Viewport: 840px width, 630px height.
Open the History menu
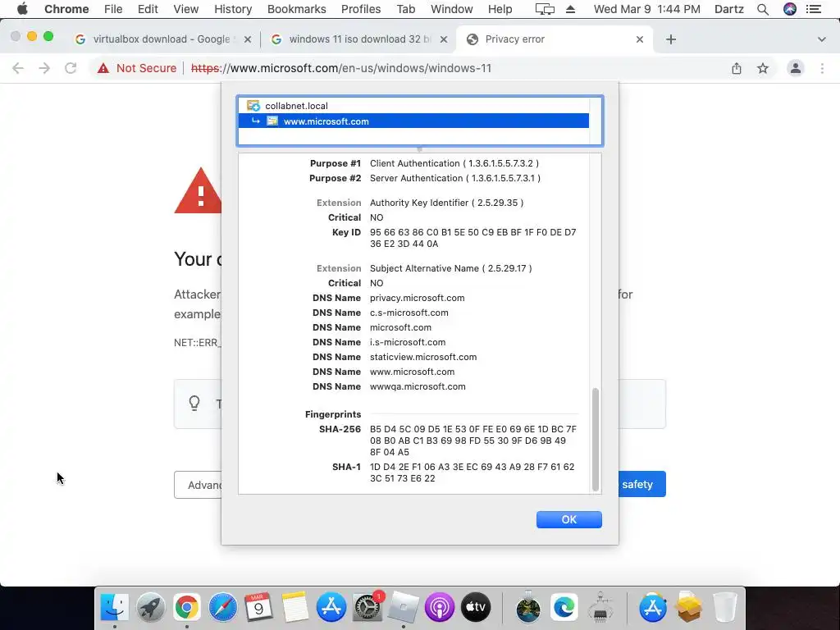coord(233,9)
